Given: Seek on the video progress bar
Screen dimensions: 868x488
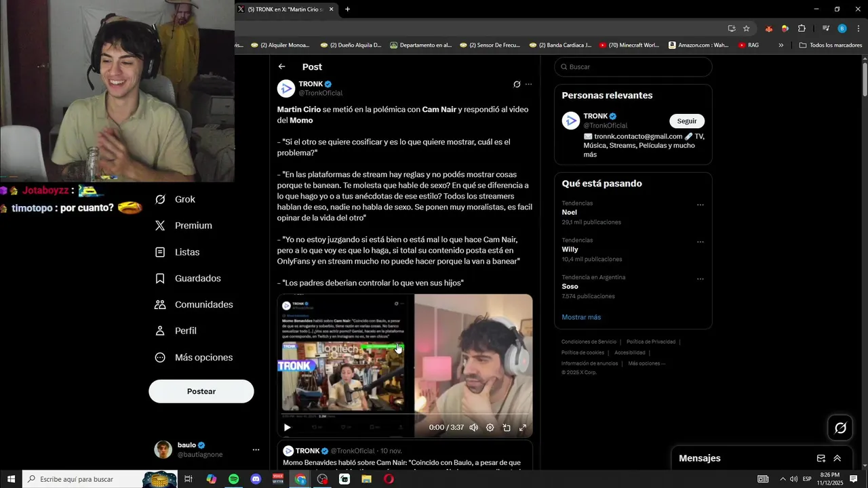Looking at the screenshot, I should [x=405, y=413].
